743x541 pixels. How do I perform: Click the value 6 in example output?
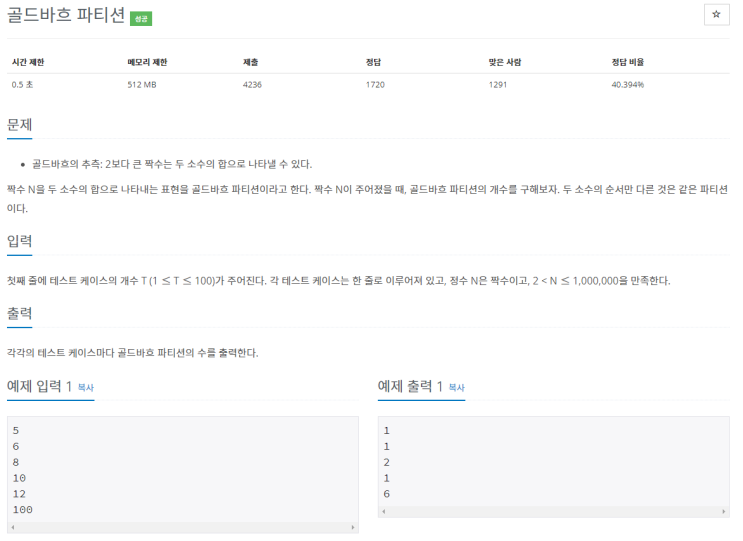point(387,494)
